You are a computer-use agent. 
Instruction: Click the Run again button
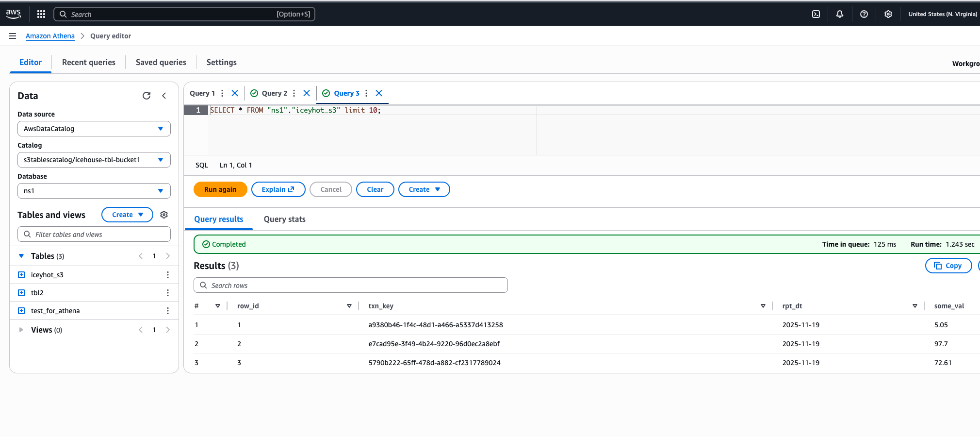pyautogui.click(x=220, y=189)
